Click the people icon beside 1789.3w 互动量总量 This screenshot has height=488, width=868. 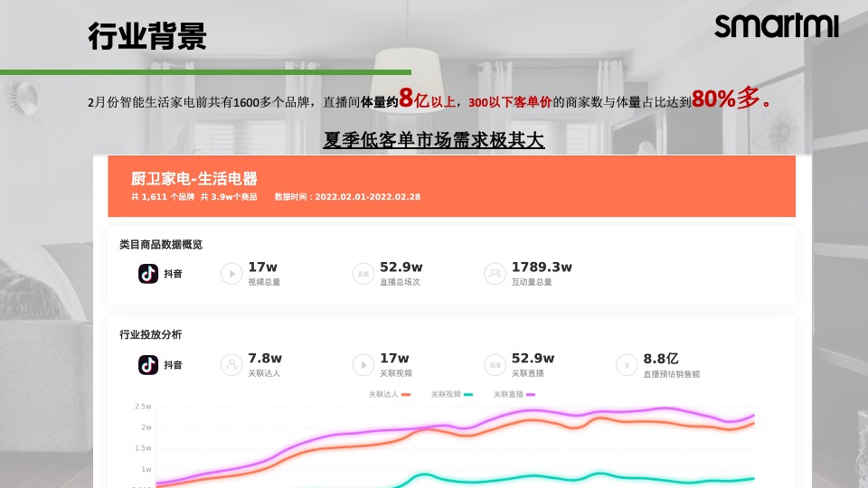495,274
